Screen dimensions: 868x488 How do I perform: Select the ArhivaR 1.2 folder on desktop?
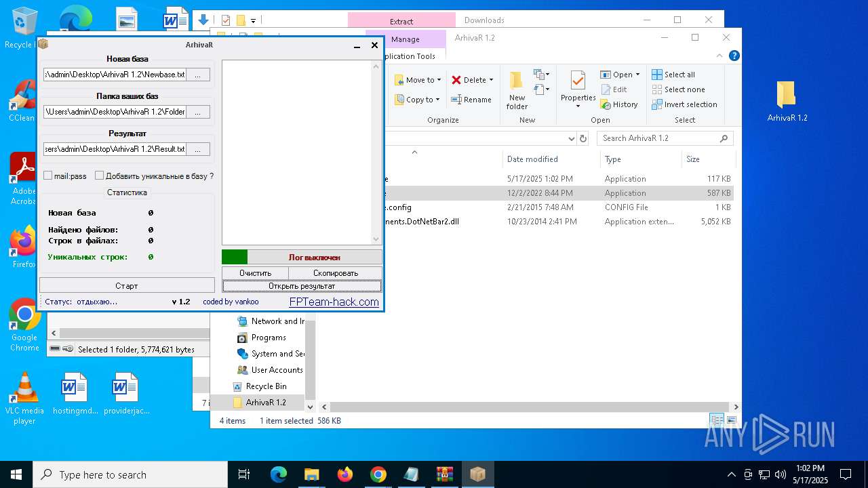tap(787, 101)
